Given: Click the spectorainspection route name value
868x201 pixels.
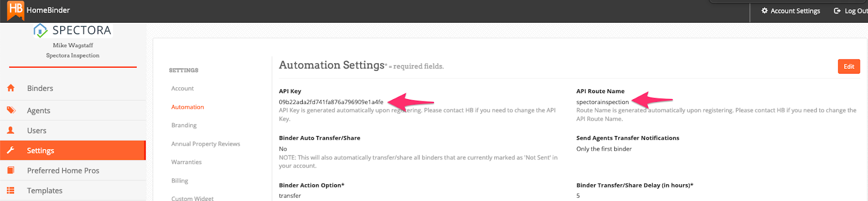Looking at the screenshot, I should coord(603,102).
